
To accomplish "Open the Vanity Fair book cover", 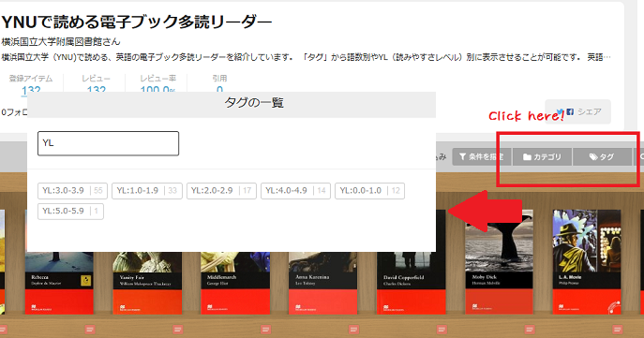I will pyautogui.click(x=147, y=283).
